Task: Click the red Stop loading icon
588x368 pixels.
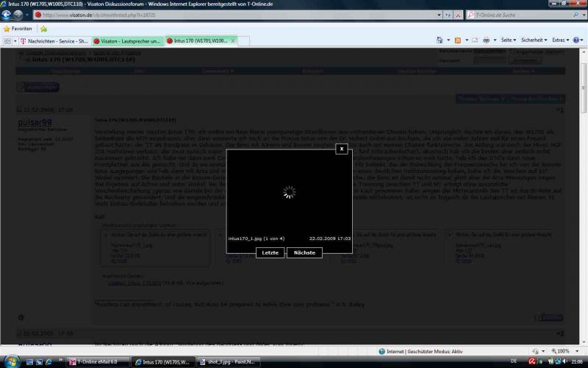Action: click(458, 15)
